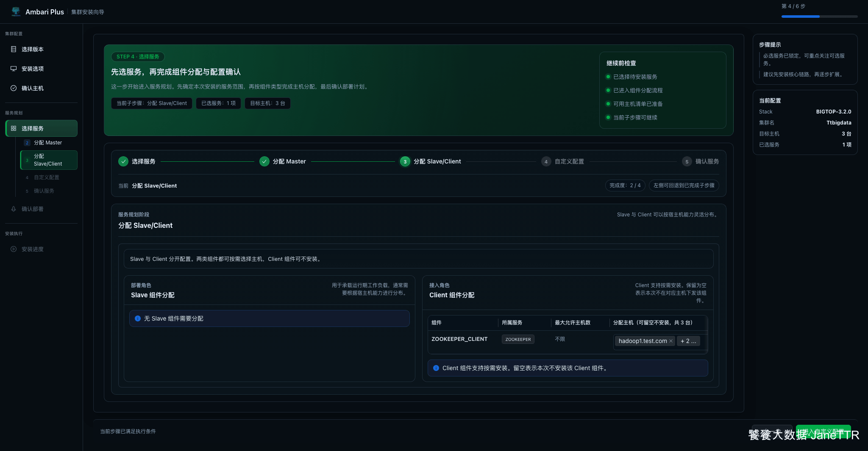Click the 选择版本 document icon
The height and width of the screenshot is (451, 868).
click(14, 49)
